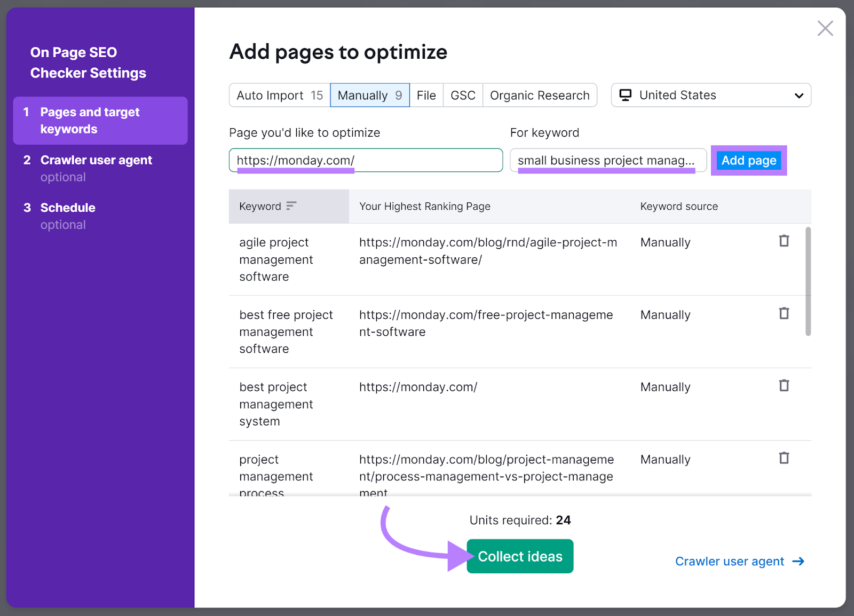Switch to the Auto Import tab
Image resolution: width=854 pixels, height=616 pixels.
[280, 96]
